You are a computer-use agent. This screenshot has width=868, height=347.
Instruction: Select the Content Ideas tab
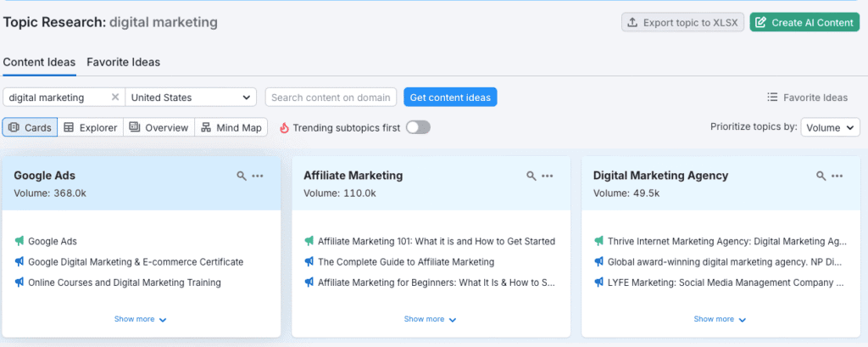(39, 62)
